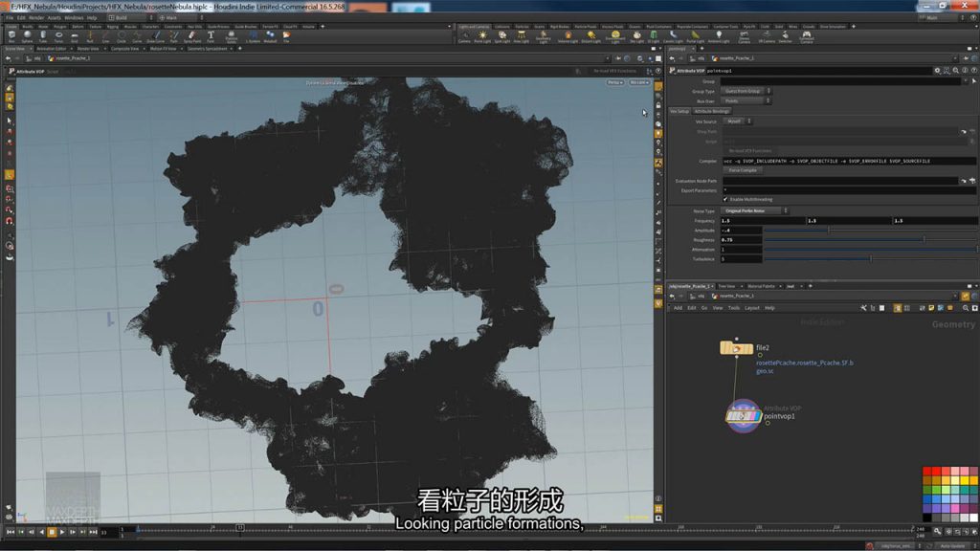Open network editor Tools menu

pyautogui.click(x=734, y=308)
